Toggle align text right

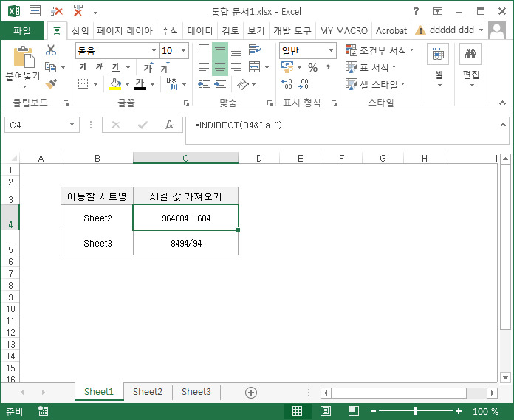tap(236, 67)
